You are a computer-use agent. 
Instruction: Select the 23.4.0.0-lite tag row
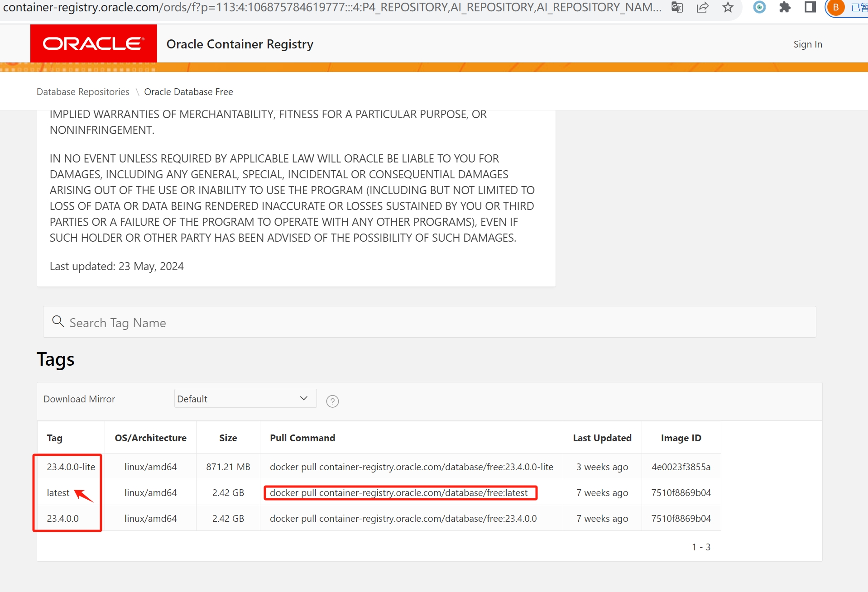[71, 467]
